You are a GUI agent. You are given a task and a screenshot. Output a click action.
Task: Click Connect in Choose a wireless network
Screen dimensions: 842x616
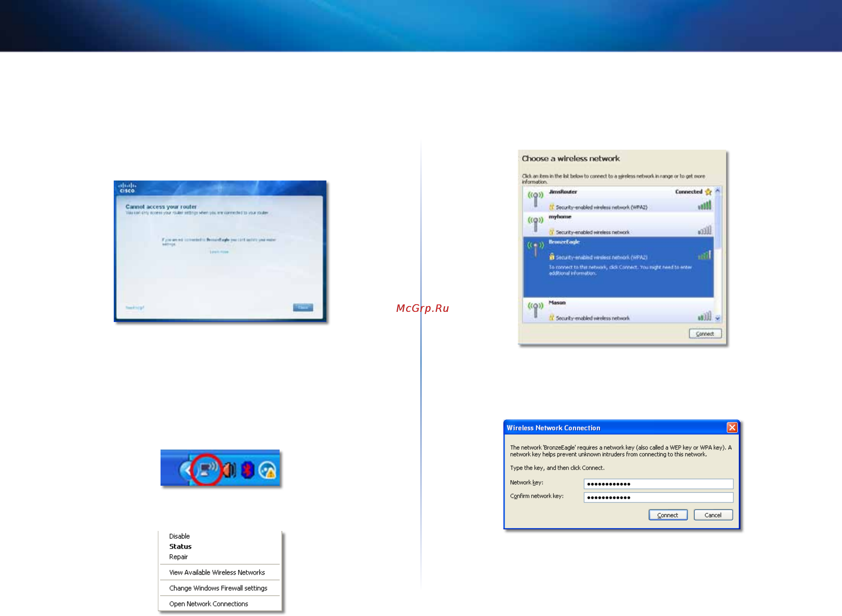pyautogui.click(x=705, y=333)
